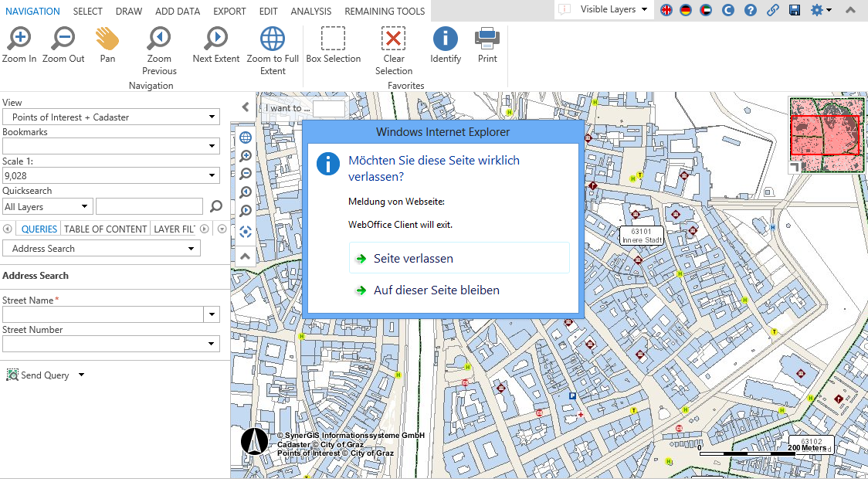Image resolution: width=868 pixels, height=499 pixels.
Task: Click 'Seite verlassen' in the dialog
Action: 413,259
